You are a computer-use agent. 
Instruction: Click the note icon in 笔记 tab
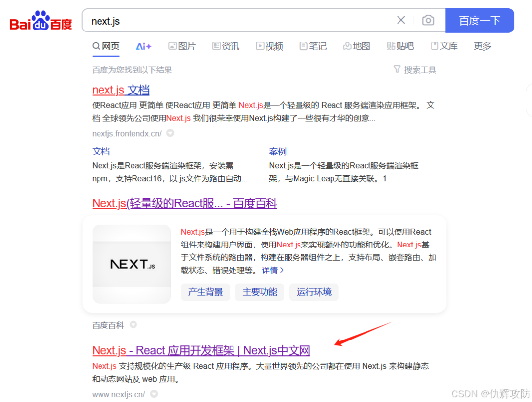(x=303, y=46)
